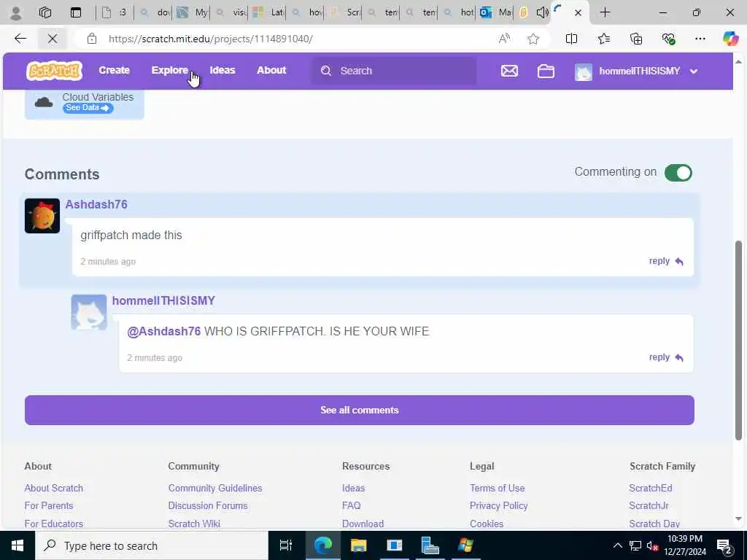The width and height of the screenshot is (747, 560).
Task: Click the hommellTHISISMY avatar in navbar
Action: [583, 71]
